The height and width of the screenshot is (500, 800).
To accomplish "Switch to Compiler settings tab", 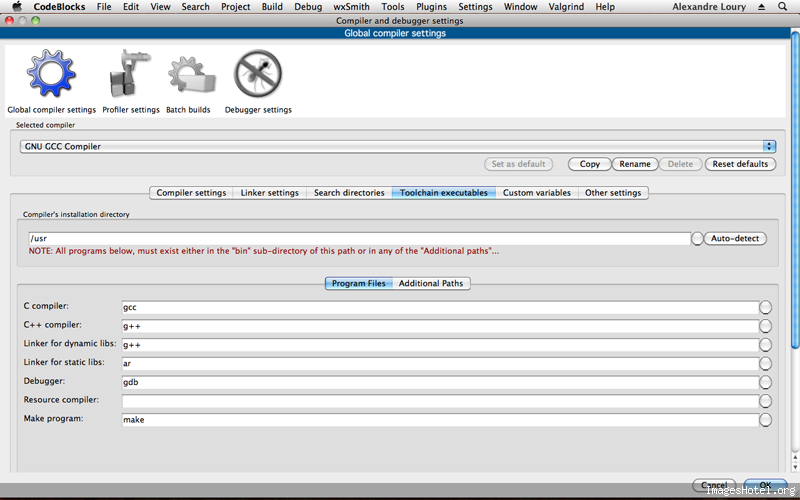I will 191,193.
